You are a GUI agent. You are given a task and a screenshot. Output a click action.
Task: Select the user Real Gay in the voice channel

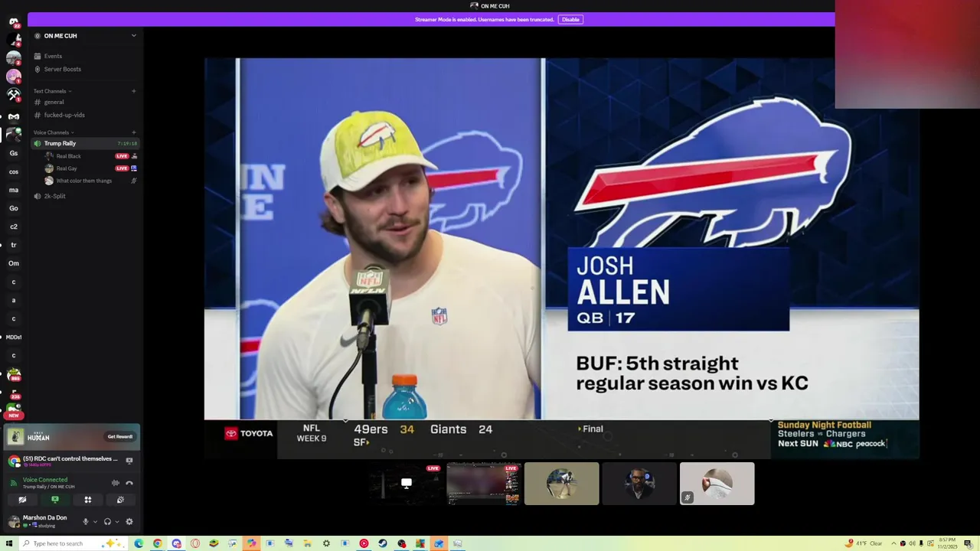pyautogui.click(x=67, y=168)
